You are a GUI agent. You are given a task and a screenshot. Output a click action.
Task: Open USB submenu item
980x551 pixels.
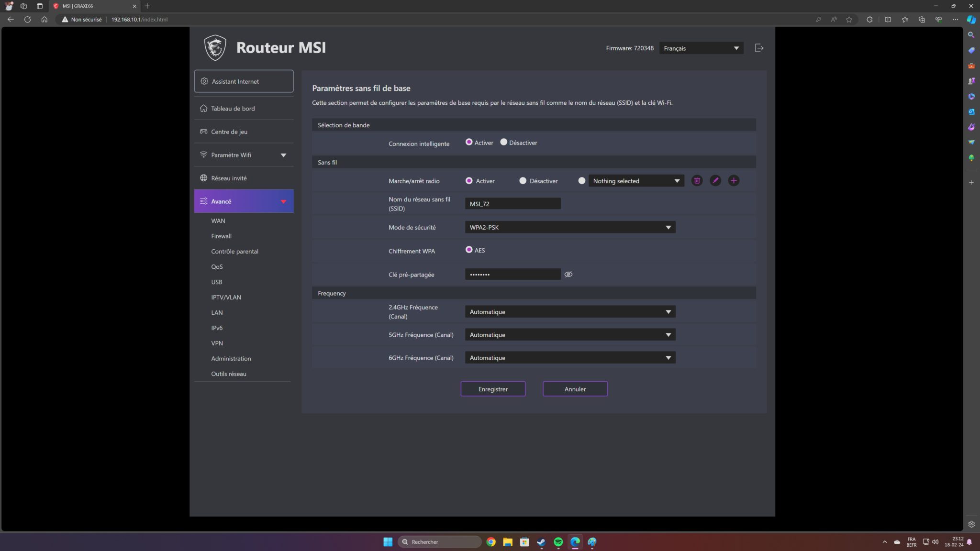216,282
